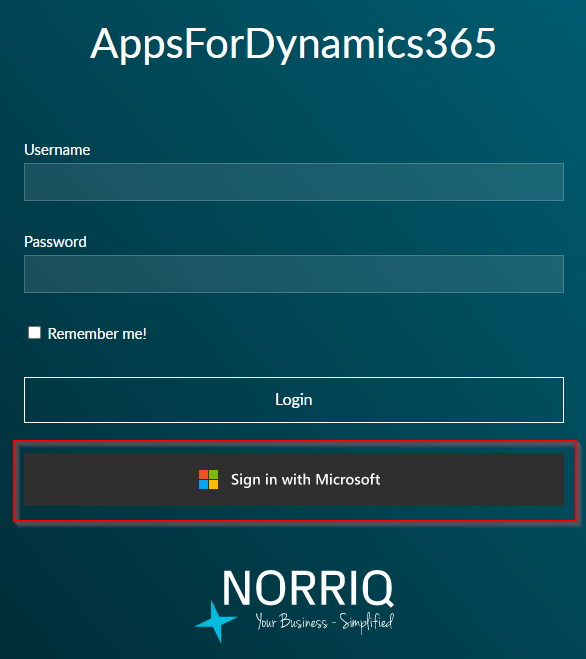Focus the Password input field
The image size is (586, 659).
tap(294, 274)
